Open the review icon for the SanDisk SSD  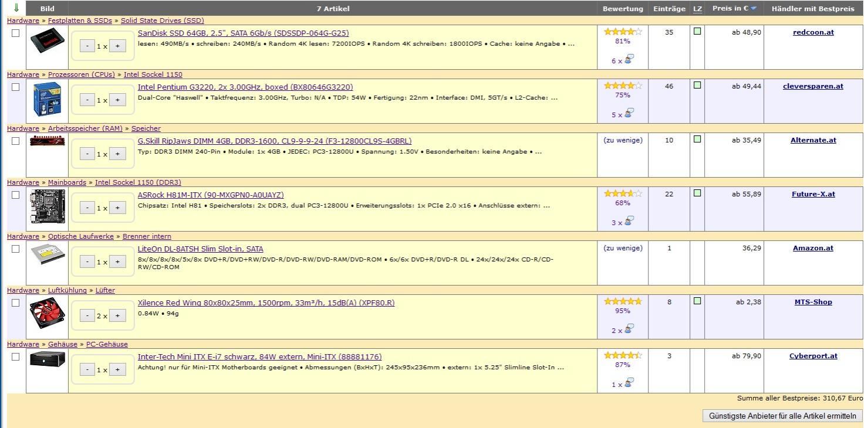pyautogui.click(x=629, y=59)
